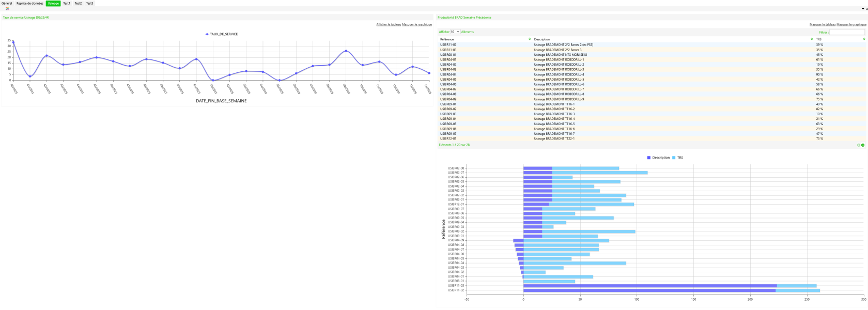
Task: Focus the Filtrer search field
Action: tap(847, 32)
